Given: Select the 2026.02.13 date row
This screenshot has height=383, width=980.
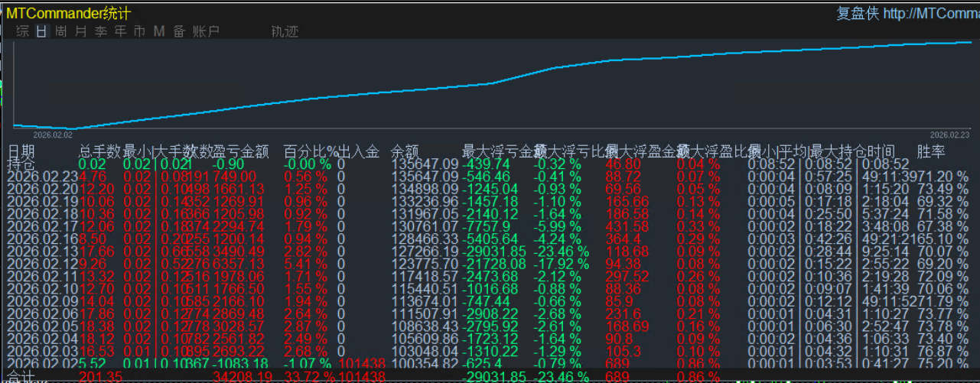Looking at the screenshot, I should point(42,251).
